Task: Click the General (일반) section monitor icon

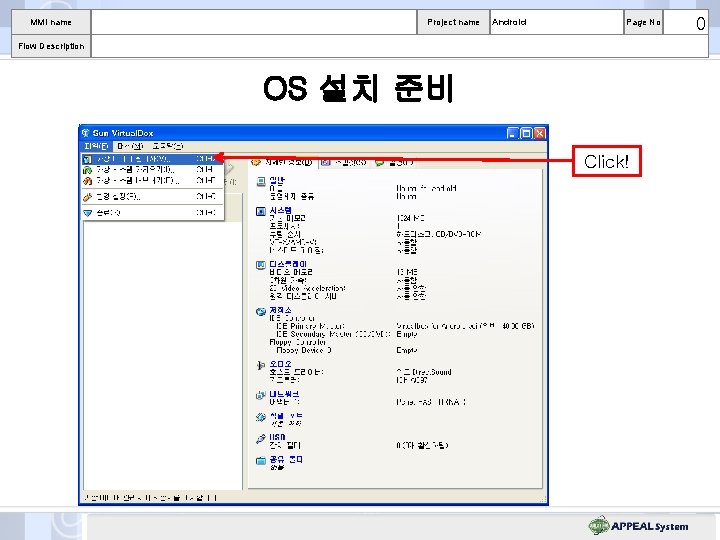Action: pos(261,181)
